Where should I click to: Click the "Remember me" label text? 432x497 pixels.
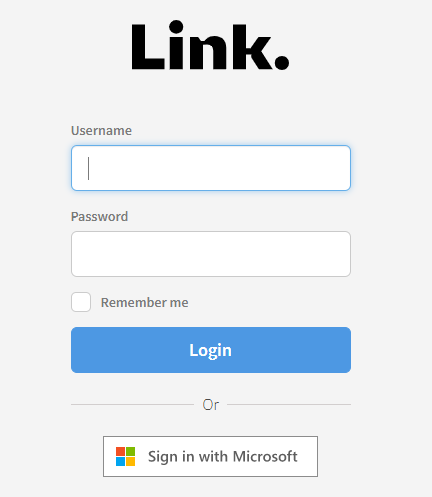click(145, 303)
